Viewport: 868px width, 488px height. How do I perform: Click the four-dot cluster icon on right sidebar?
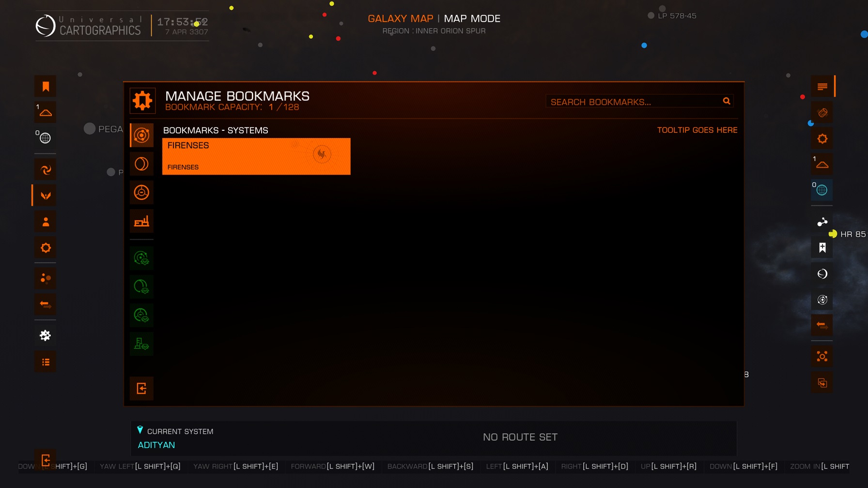pos(822,357)
